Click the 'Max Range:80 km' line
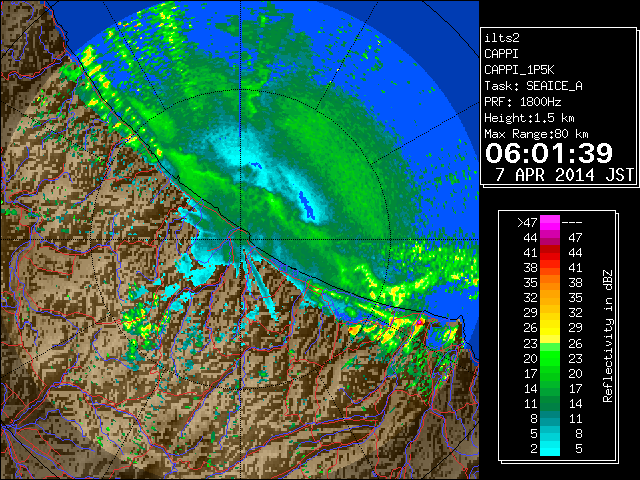This screenshot has height=480, width=640. [536, 134]
